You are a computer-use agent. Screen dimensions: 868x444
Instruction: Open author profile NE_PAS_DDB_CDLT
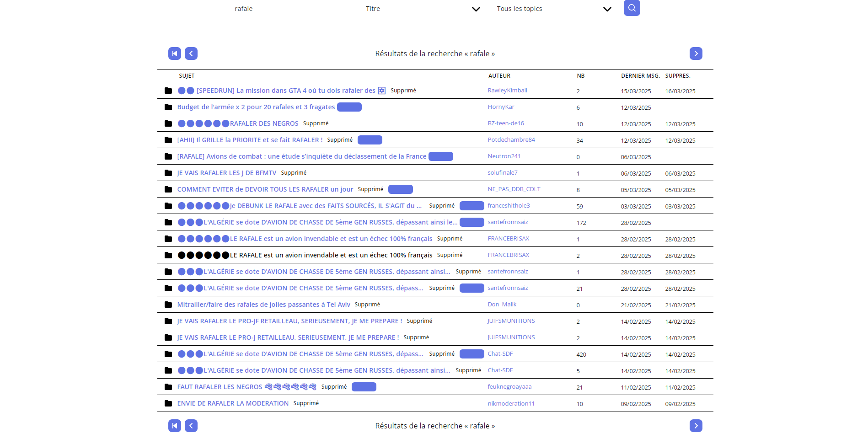click(x=514, y=189)
